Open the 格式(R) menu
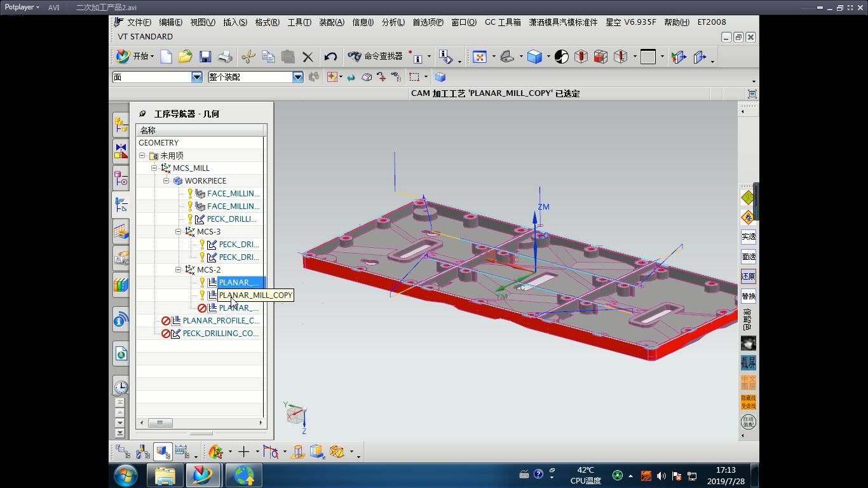868x488 pixels. [267, 22]
